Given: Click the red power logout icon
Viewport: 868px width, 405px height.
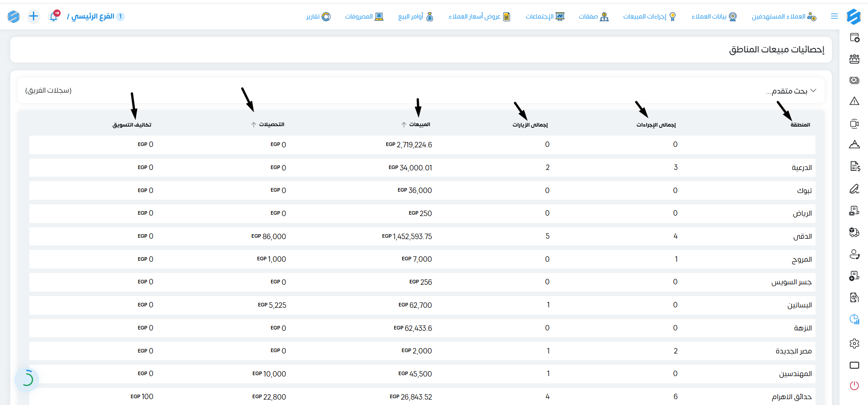Looking at the screenshot, I should coord(854,386).
